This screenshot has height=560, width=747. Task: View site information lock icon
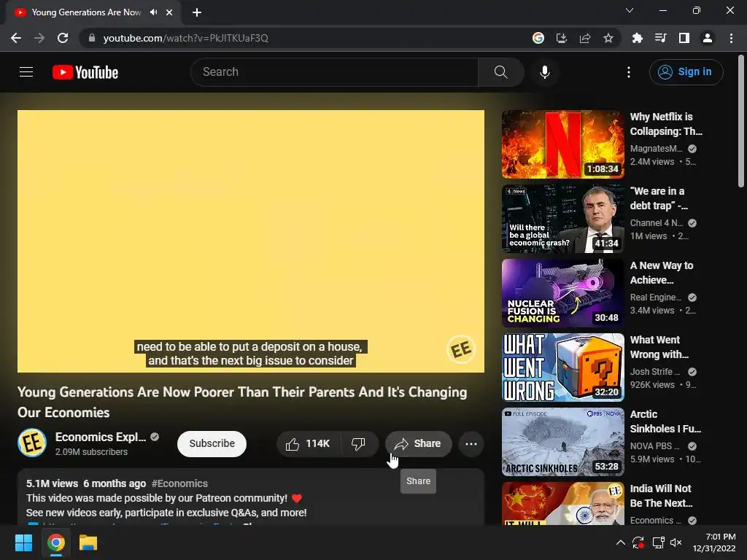coord(92,38)
